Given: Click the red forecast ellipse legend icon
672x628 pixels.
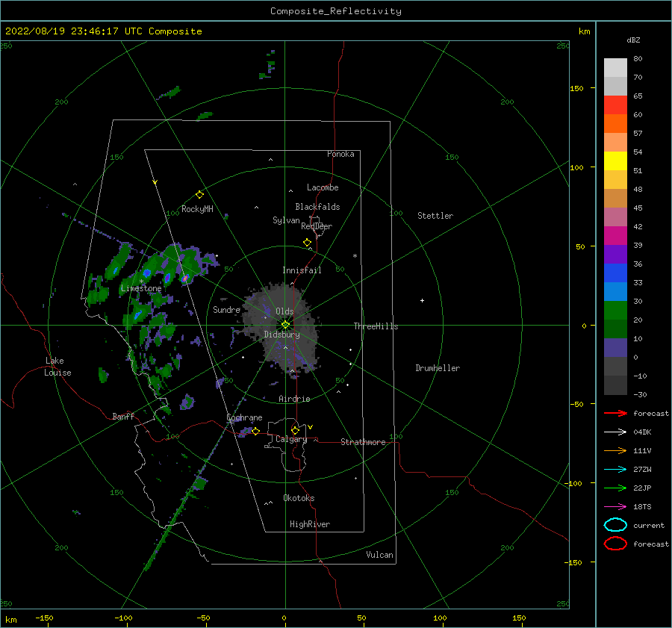Looking at the screenshot, I should 615,544.
